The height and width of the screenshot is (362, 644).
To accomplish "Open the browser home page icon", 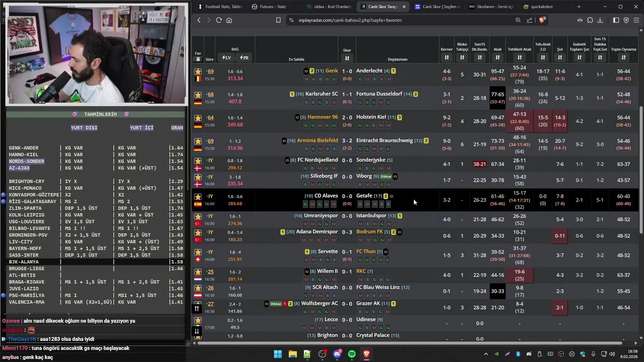I will pos(229,20).
